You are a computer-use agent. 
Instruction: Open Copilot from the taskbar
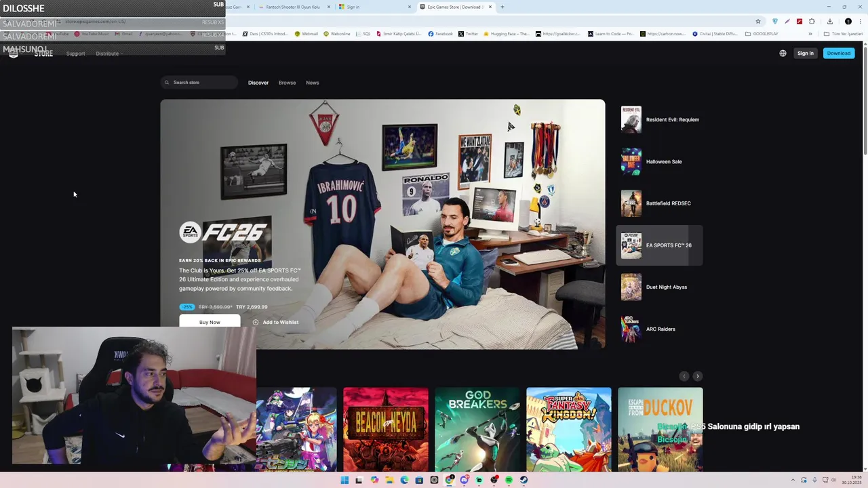(374, 480)
